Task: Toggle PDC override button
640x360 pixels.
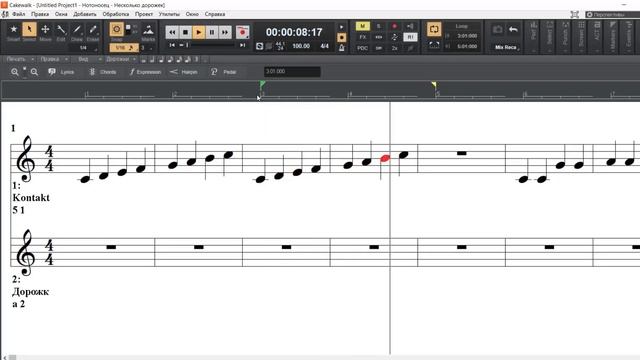Action: coord(362,48)
